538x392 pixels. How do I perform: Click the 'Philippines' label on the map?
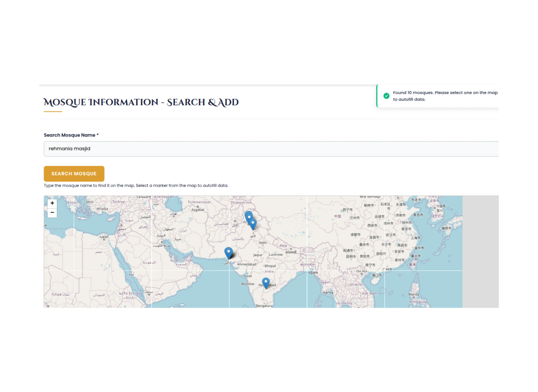point(418,302)
